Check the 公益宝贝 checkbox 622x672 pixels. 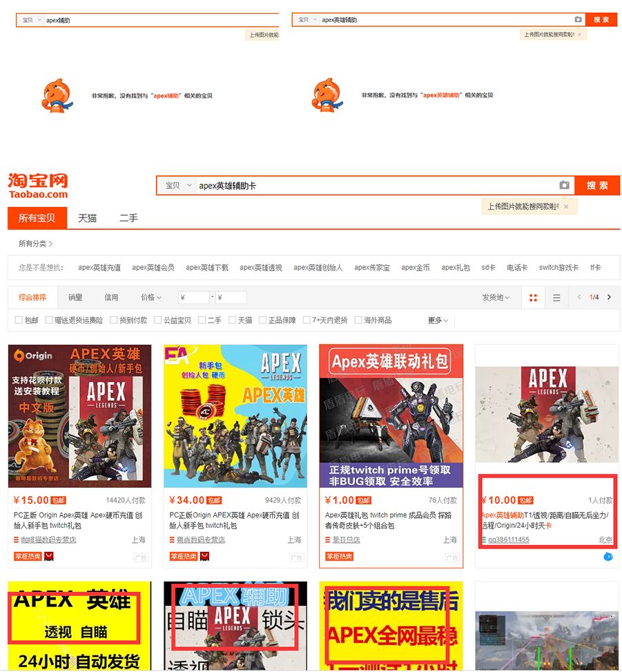(158, 319)
